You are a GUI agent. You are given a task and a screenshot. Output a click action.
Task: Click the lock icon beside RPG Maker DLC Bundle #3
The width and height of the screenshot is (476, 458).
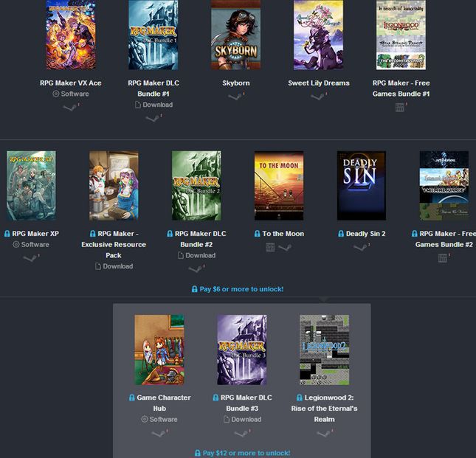[215, 398]
